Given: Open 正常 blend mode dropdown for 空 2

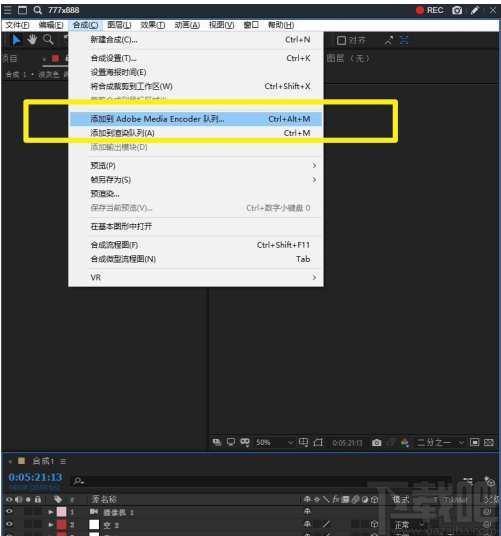Looking at the screenshot, I should [409, 524].
